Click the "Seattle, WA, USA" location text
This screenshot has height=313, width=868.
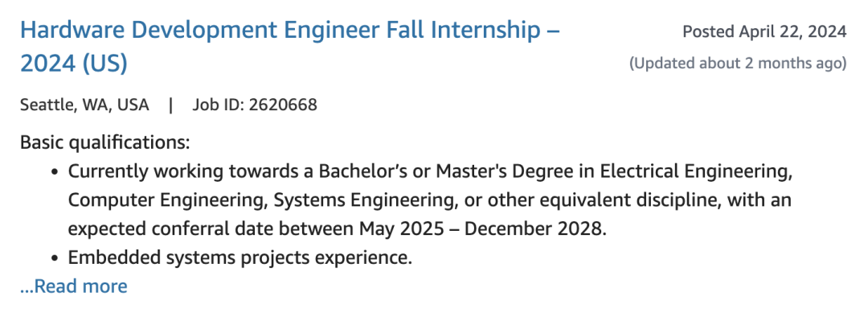84,105
